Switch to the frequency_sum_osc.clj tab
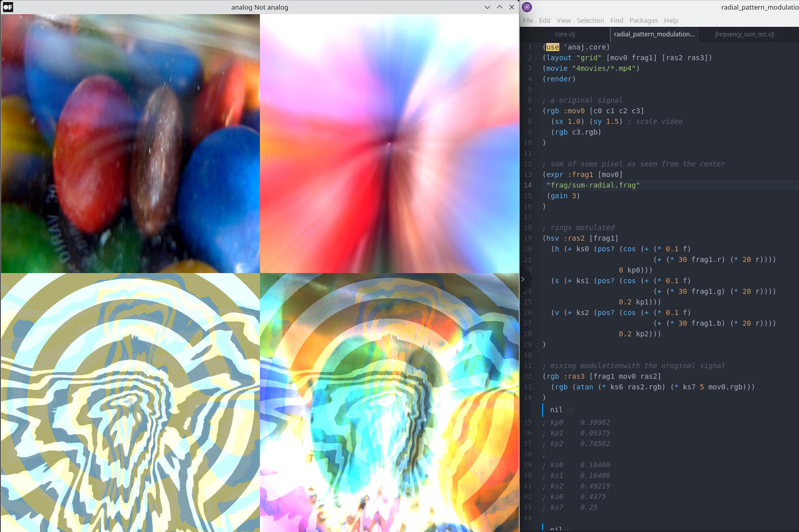Image resolution: width=799 pixels, height=532 pixels. point(744,34)
